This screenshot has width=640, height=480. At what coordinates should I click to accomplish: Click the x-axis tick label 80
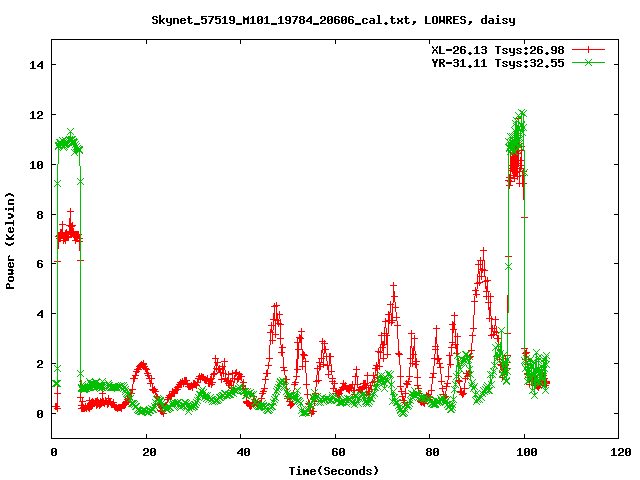[x=432, y=452]
